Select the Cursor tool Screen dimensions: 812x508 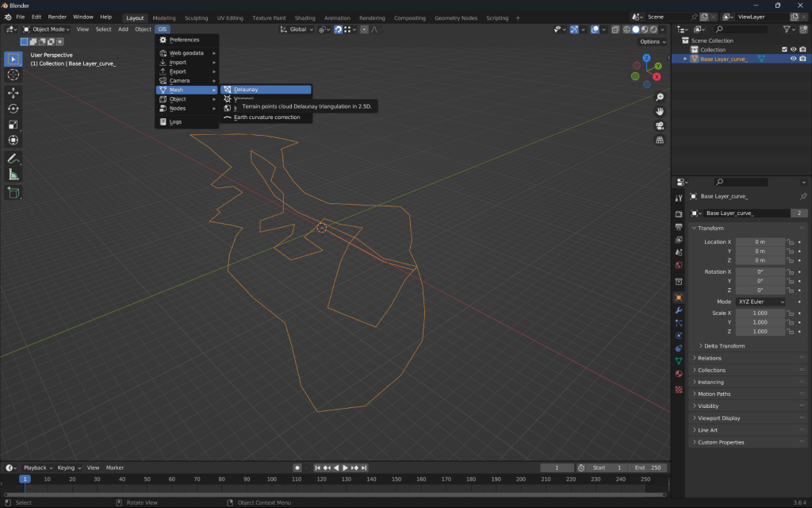[13, 75]
